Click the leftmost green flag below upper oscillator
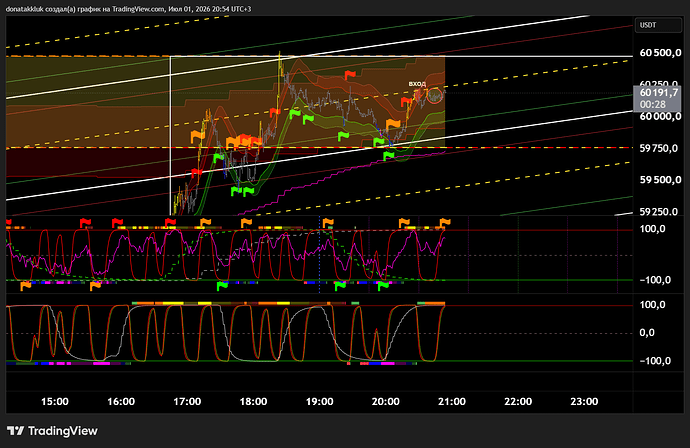Viewport: 690px width, 448px height. (x=223, y=286)
